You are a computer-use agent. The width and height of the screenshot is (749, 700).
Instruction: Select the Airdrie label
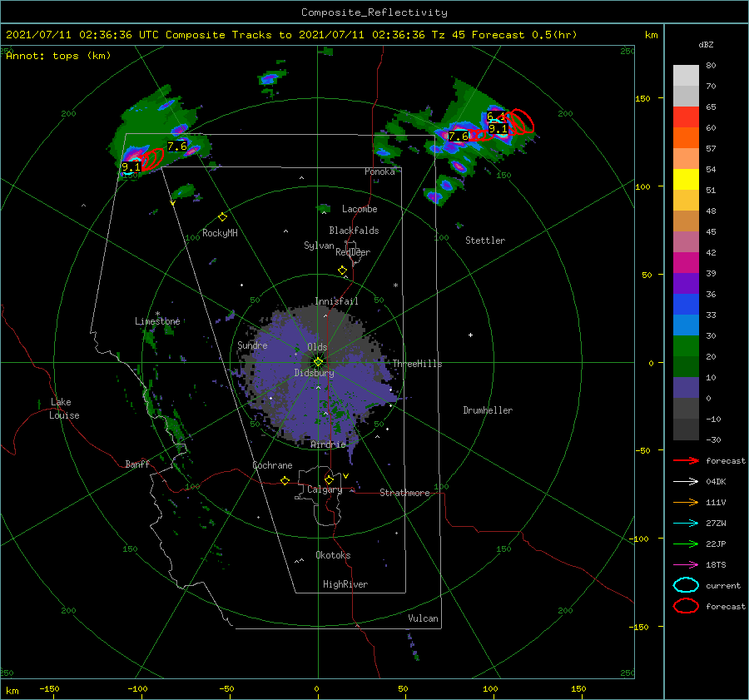pos(328,444)
